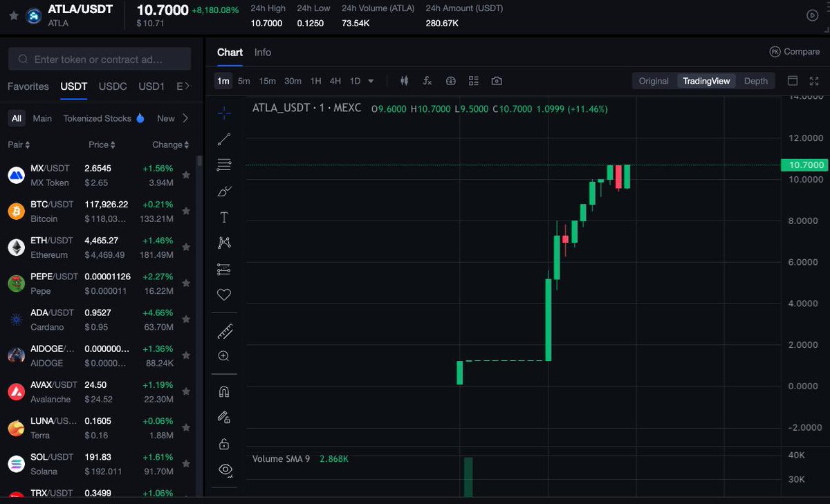This screenshot has height=504, width=830.
Task: Toggle lock all drawing tools
Action: point(224,444)
